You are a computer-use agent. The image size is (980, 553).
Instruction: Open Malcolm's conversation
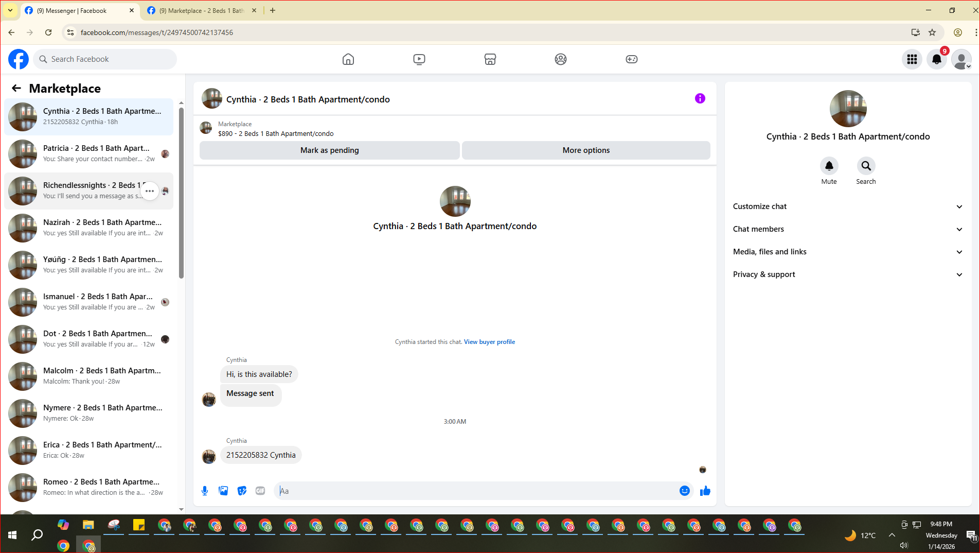click(x=89, y=376)
